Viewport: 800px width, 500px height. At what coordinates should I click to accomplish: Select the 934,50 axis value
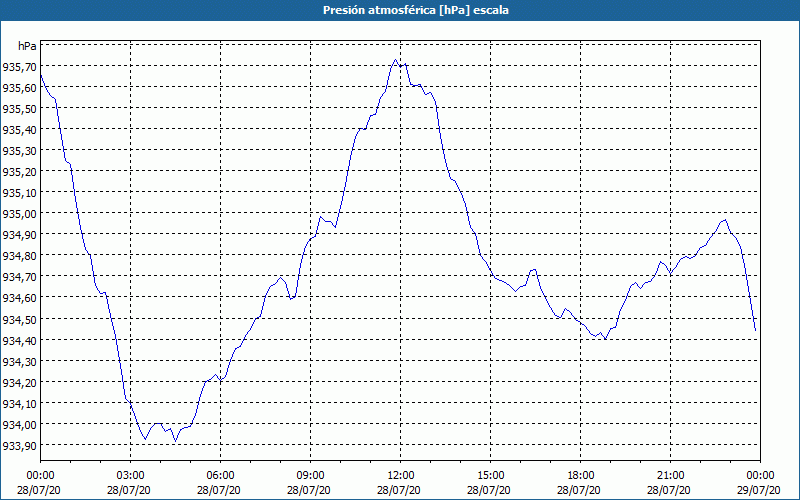click(x=19, y=319)
